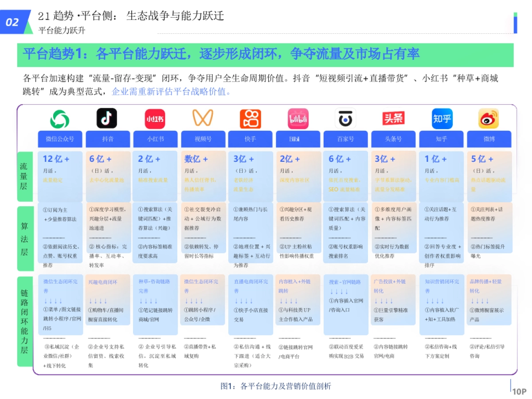The image size is (532, 399).
Task: Select the WeChat Official Account icon
Action: 59,118
